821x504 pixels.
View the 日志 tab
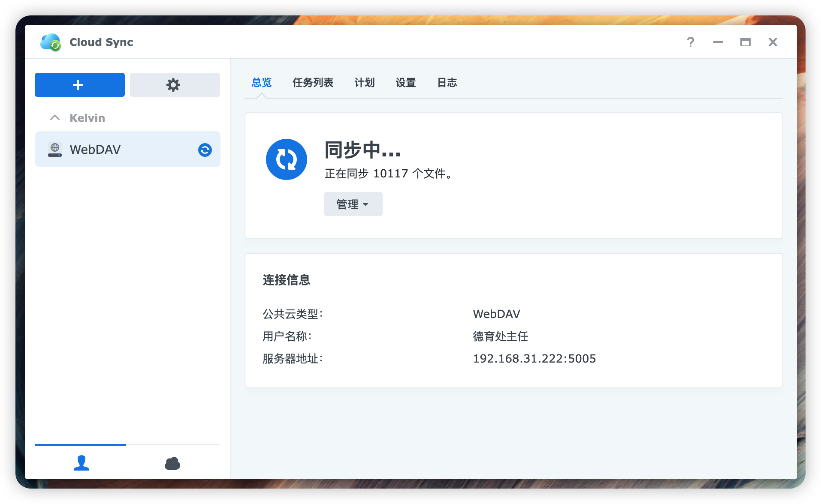447,82
